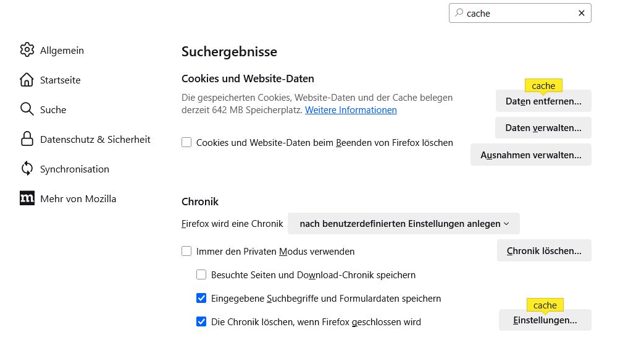The width and height of the screenshot is (644, 353).
Task: Click the Datenschutz & Sicherheit lock icon
Action: pos(27,139)
